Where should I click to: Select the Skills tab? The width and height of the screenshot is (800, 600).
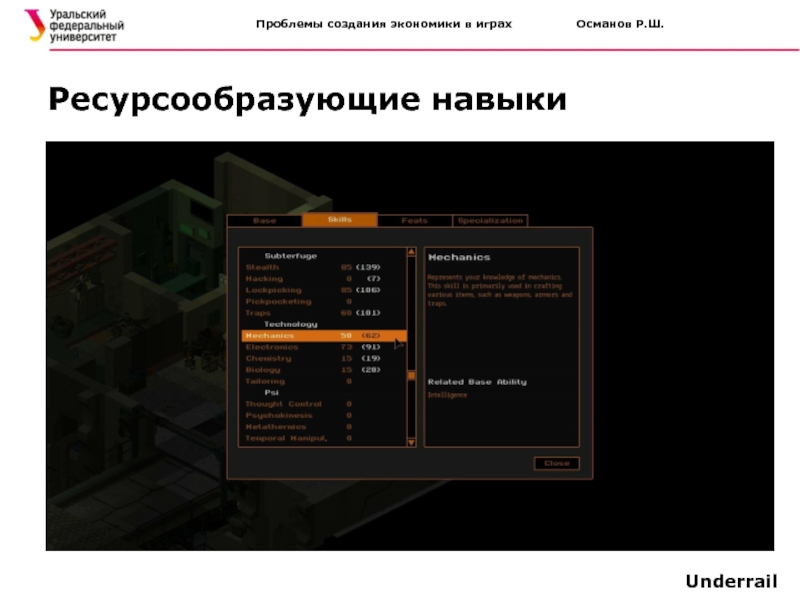(340, 219)
